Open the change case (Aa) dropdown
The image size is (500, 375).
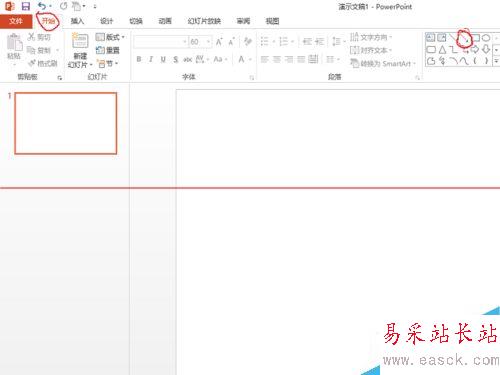220,59
